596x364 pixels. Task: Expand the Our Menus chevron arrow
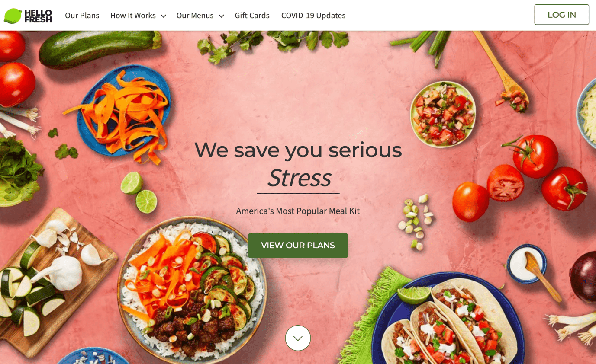[x=221, y=16]
